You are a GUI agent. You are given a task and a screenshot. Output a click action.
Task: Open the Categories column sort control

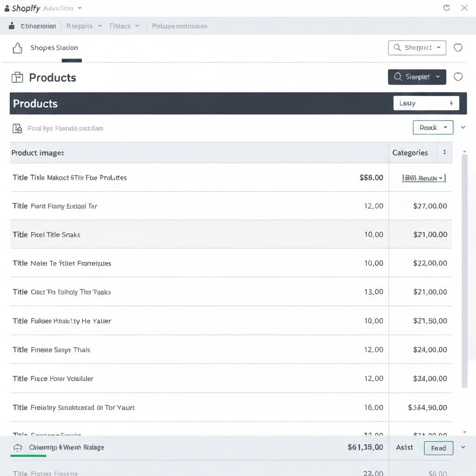coord(444,152)
